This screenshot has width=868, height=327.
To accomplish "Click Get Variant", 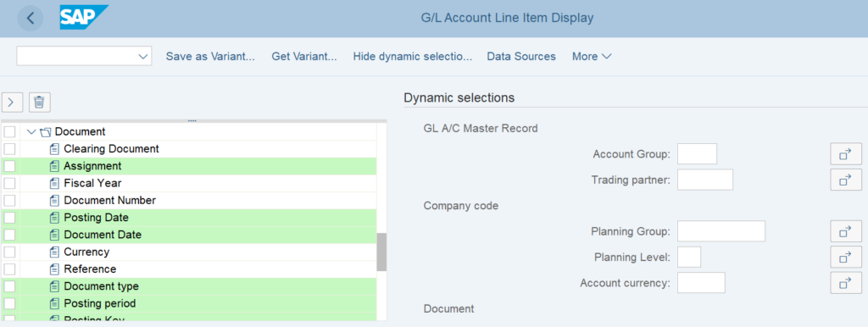I will (x=304, y=57).
